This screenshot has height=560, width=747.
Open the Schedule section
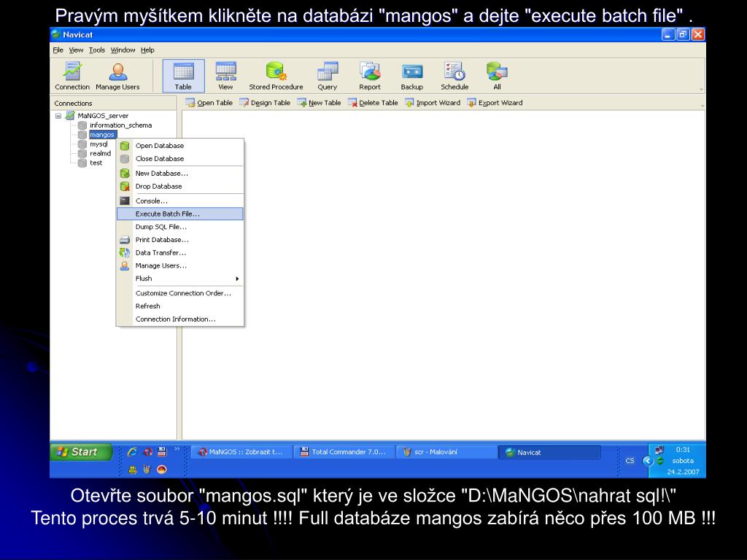[454, 76]
